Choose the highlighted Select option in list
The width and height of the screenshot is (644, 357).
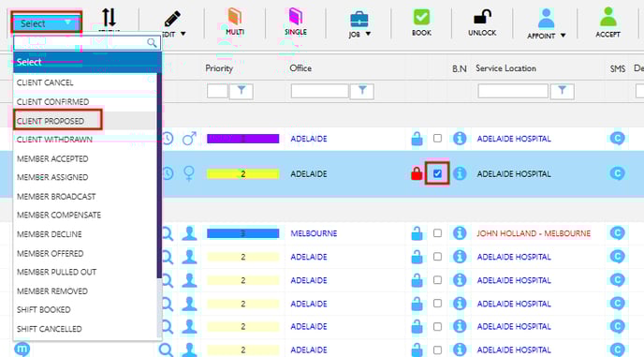point(87,62)
